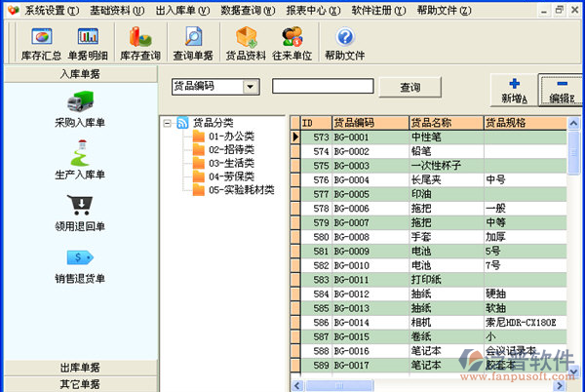The width and height of the screenshot is (585, 392).
Task: Open the 货品编码 search field dropdown
Action: coord(251,87)
